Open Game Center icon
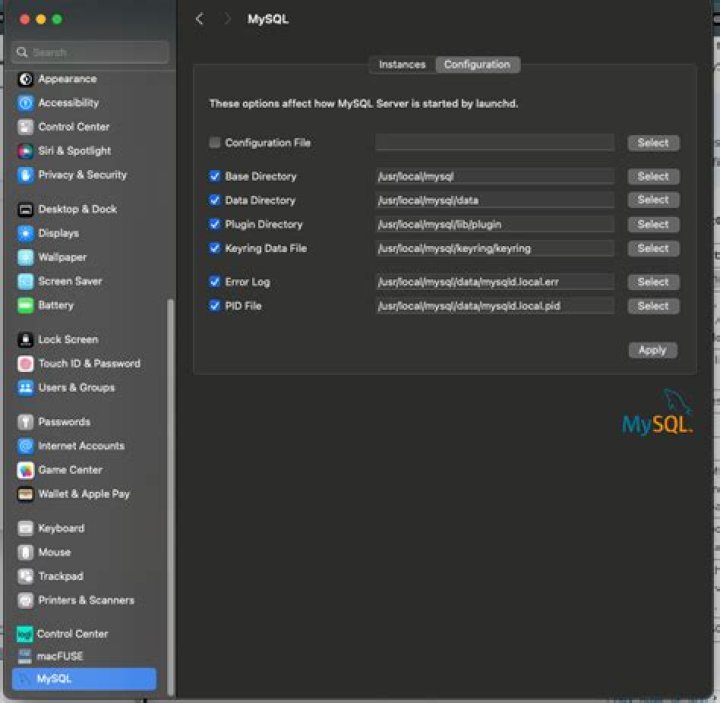The width and height of the screenshot is (720, 703). [26, 470]
